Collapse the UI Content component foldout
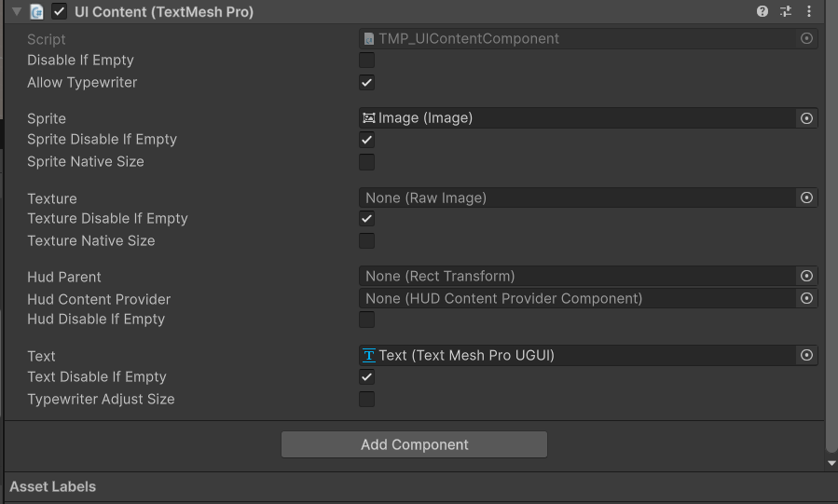Viewport: 838px width, 504px height. coord(16,12)
